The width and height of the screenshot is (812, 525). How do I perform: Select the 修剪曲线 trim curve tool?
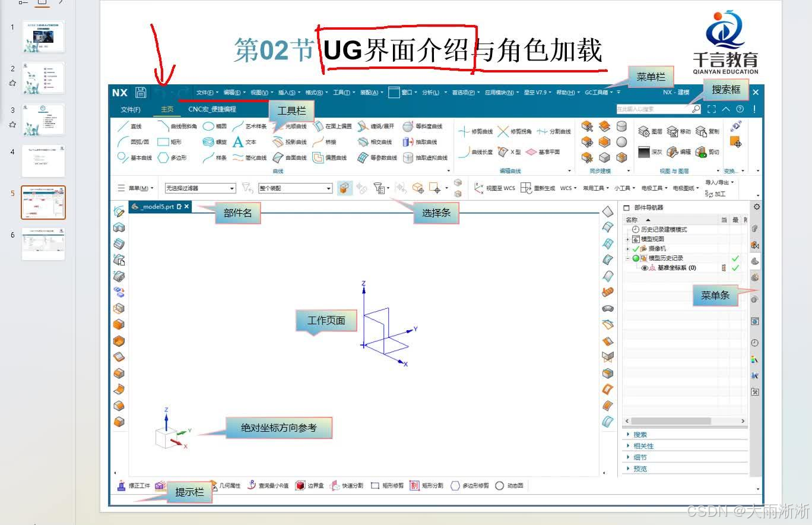(x=476, y=131)
